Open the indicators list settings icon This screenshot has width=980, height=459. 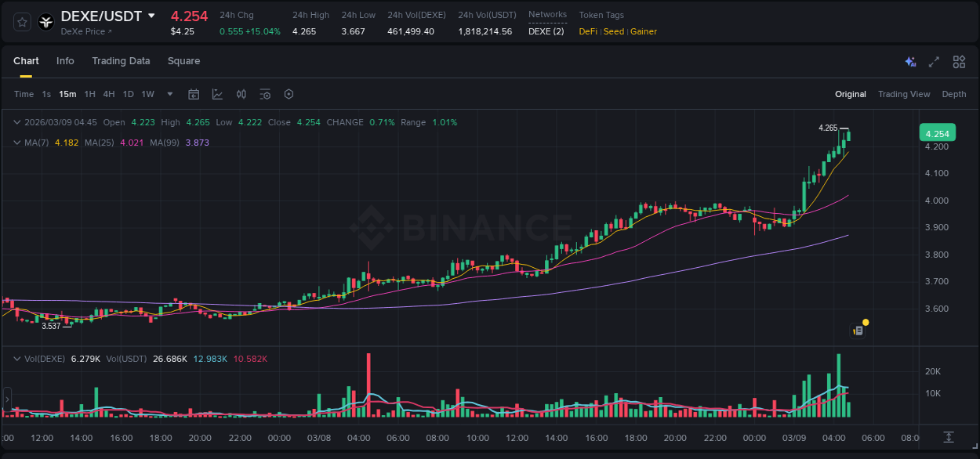265,94
